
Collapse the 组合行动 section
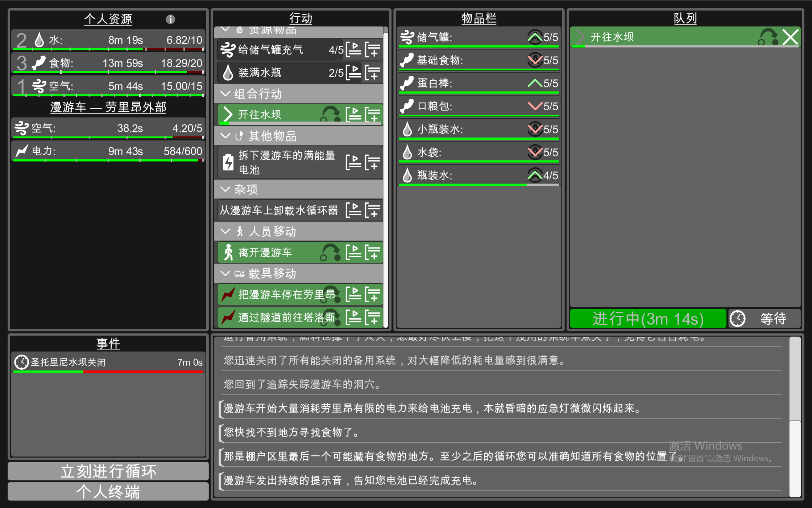pyautogui.click(x=225, y=94)
